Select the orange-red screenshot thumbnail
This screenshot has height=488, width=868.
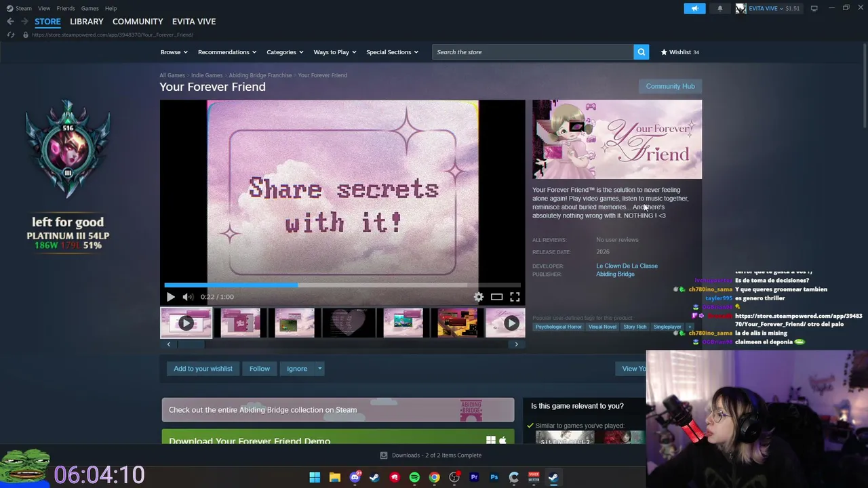[457, 323]
